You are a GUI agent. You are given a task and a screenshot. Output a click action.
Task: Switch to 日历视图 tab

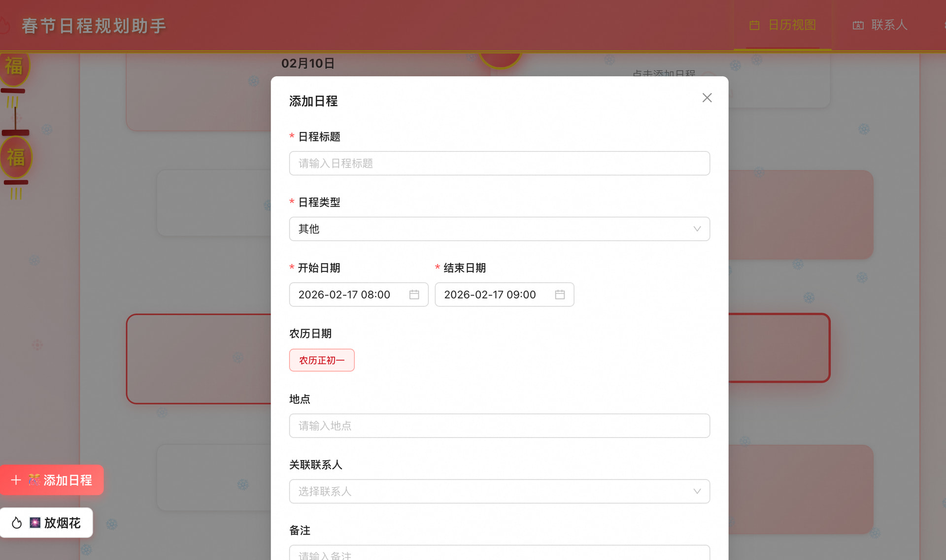pos(791,25)
